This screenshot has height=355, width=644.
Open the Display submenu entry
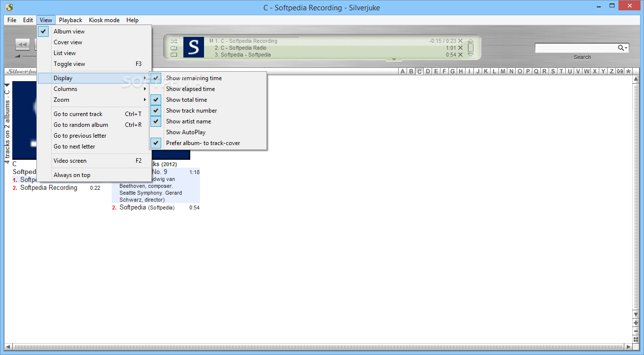click(x=94, y=78)
